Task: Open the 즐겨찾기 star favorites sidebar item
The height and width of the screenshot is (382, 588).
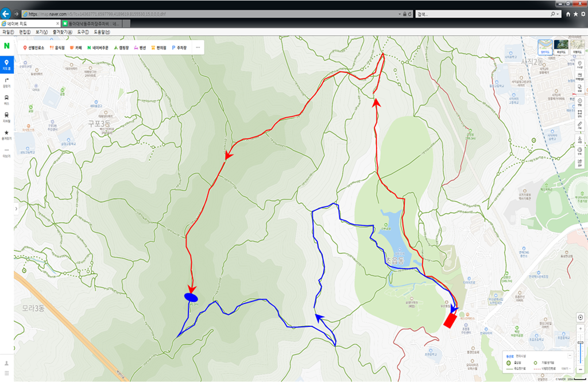Action: (7, 135)
